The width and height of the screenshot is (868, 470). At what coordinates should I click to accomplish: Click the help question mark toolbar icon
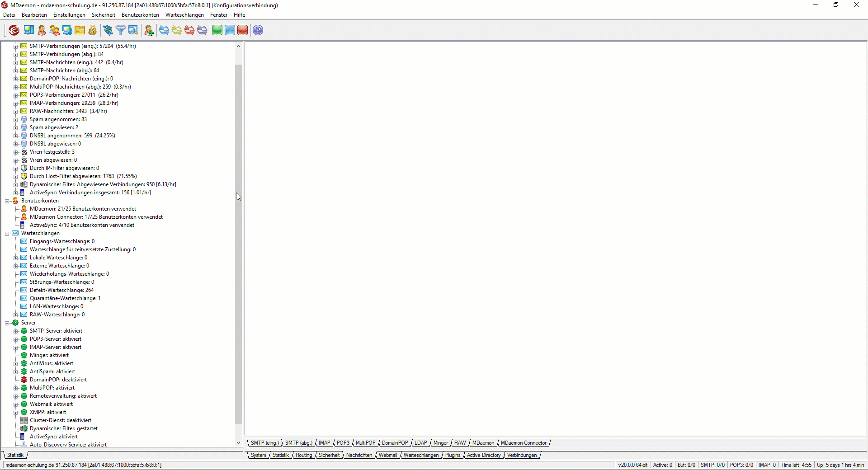pyautogui.click(x=258, y=30)
